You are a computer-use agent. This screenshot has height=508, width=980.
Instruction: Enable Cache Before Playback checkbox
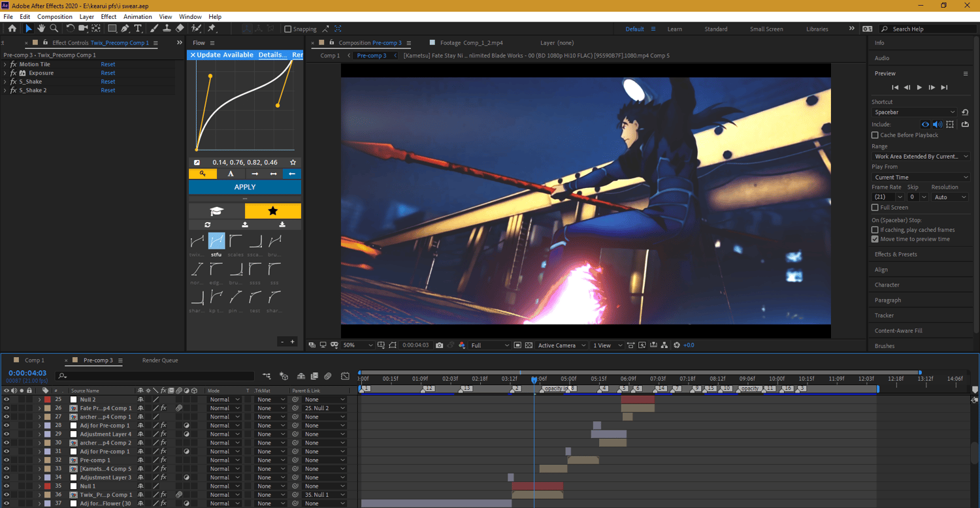(875, 135)
